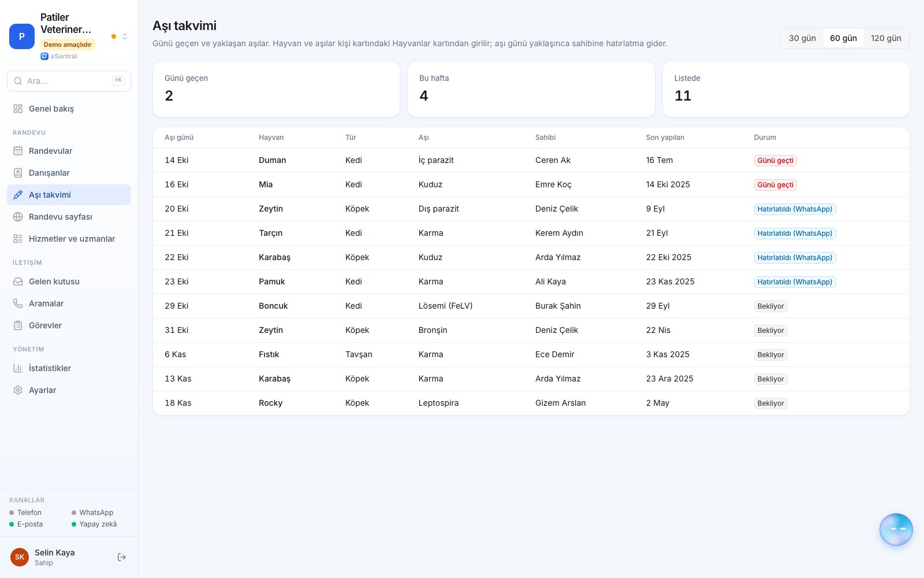924x578 pixels.
Task: Click the Ayarlar gear icon
Action: point(18,390)
